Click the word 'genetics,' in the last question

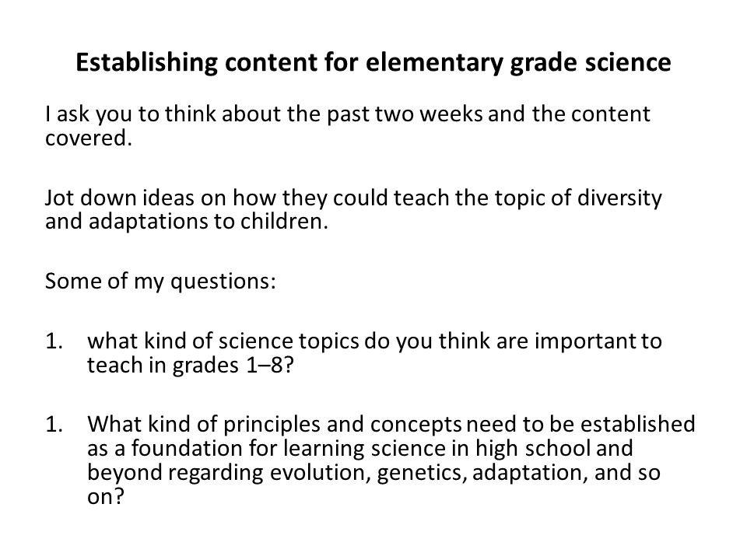[x=421, y=474]
